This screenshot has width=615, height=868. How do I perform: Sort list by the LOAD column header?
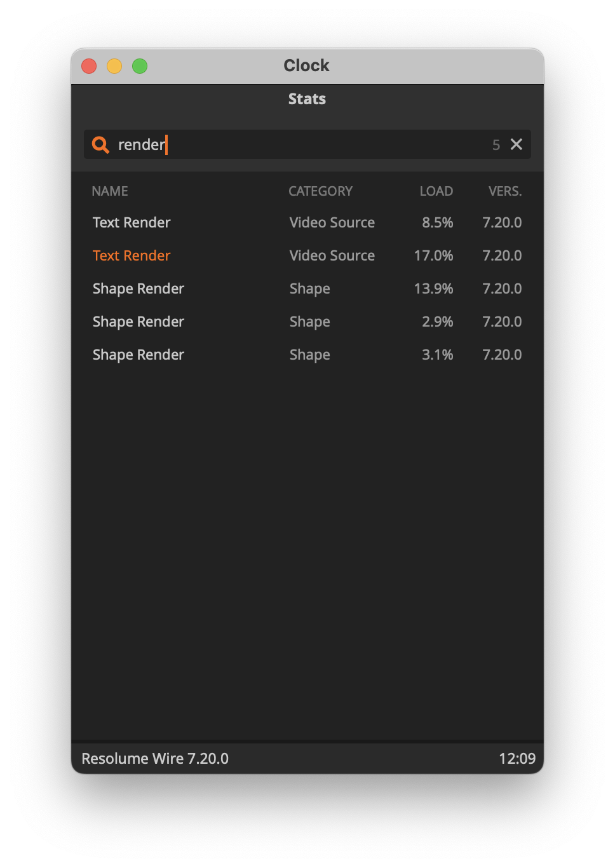(436, 191)
